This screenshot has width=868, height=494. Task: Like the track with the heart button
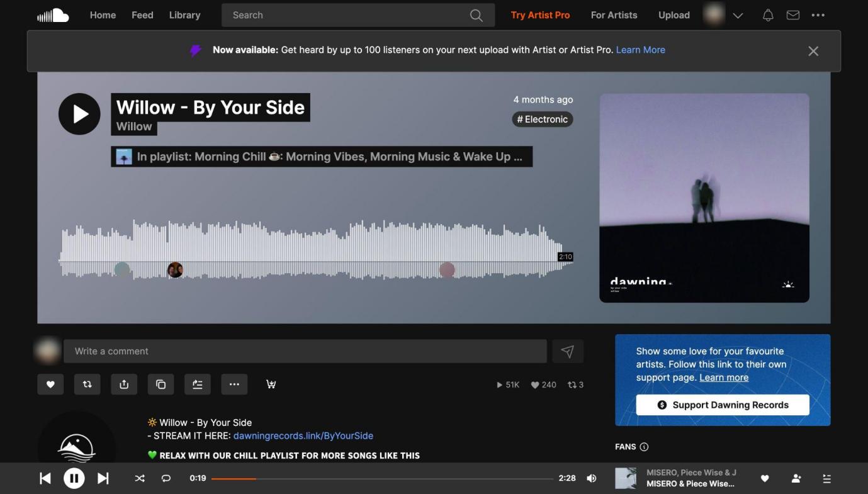tap(50, 385)
